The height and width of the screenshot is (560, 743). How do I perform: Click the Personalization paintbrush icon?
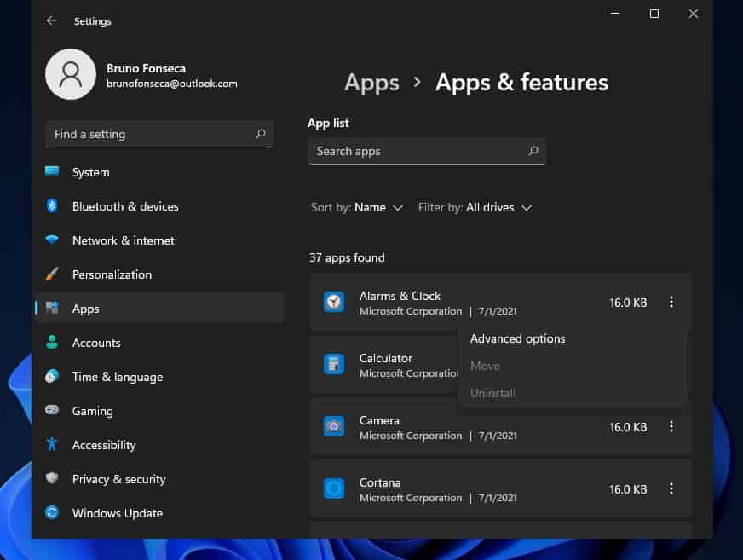tap(52, 274)
